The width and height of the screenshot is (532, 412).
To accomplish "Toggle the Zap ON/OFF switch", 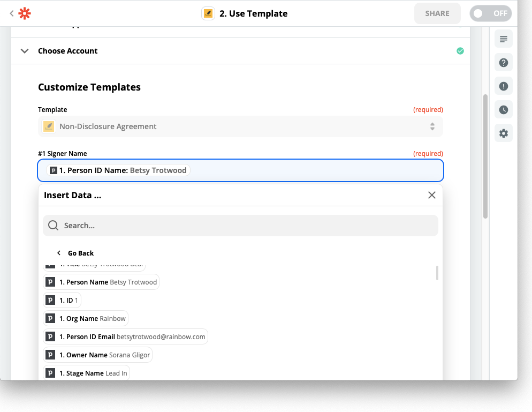I will pos(491,13).
